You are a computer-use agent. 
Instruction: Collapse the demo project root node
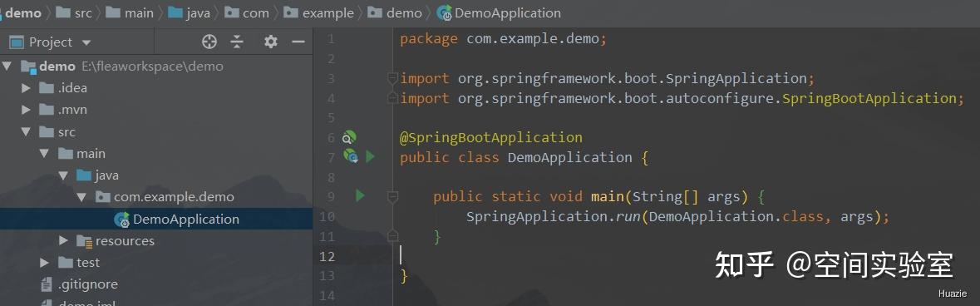(x=7, y=66)
